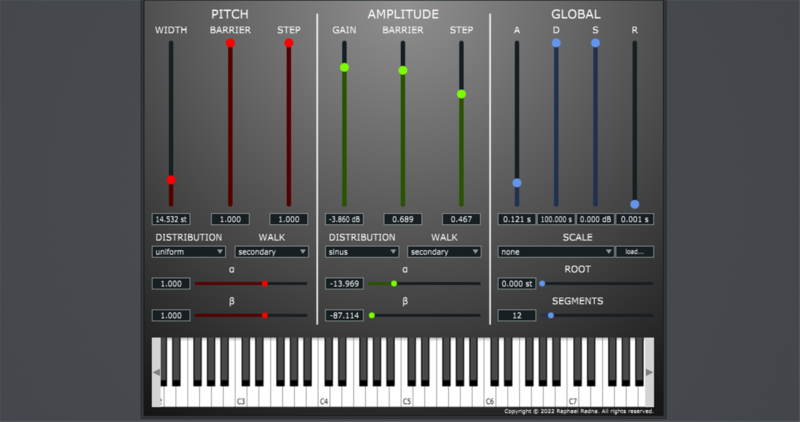The height and width of the screenshot is (422, 800).
Task: Click the Release slider handle
Action: coord(635,204)
